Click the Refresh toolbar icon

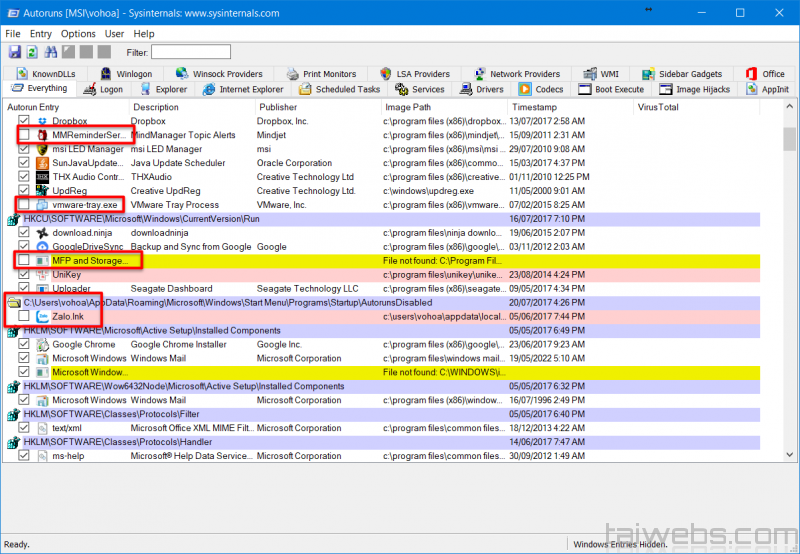[32, 52]
